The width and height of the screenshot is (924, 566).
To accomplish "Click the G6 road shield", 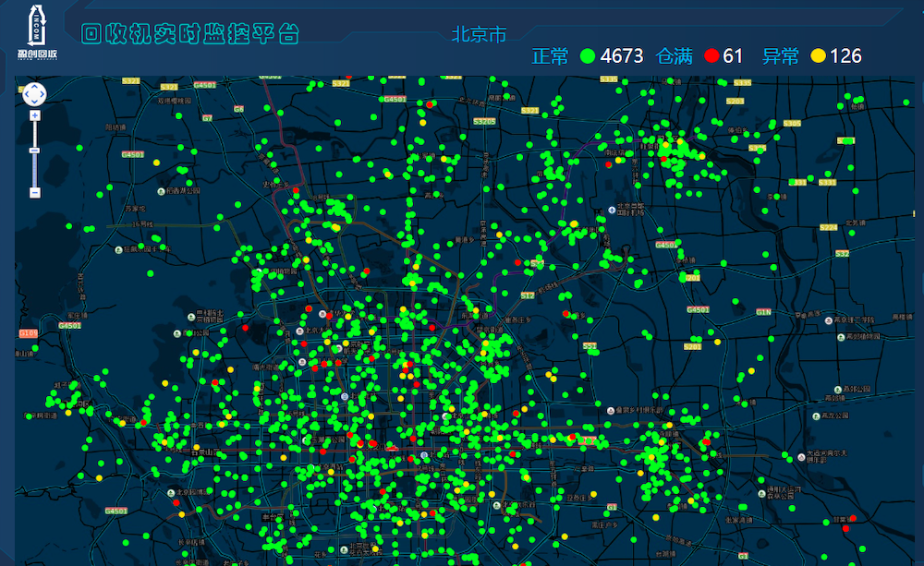I will [x=238, y=109].
